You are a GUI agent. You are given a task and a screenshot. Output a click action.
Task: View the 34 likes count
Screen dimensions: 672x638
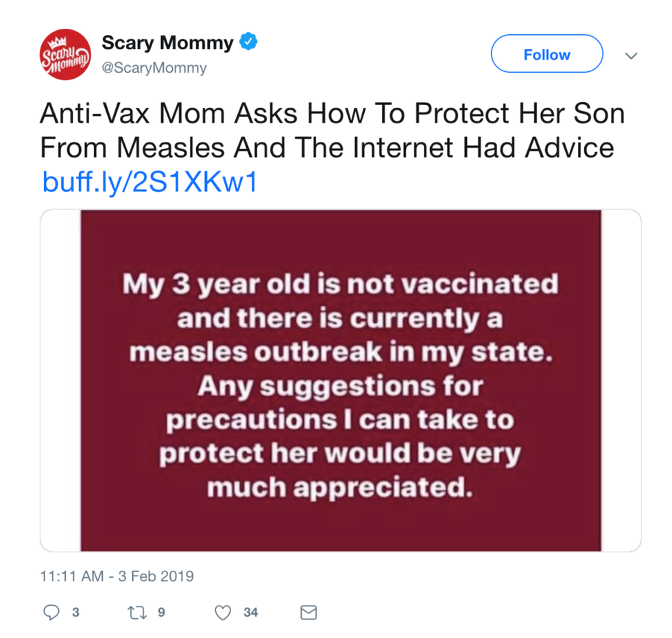pos(251,613)
